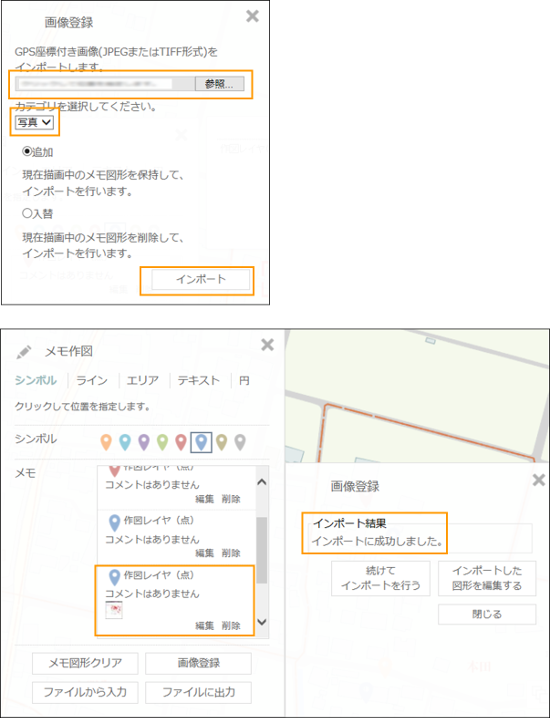Select the 追加 radio option
The height and width of the screenshot is (718, 550).
[x=27, y=152]
